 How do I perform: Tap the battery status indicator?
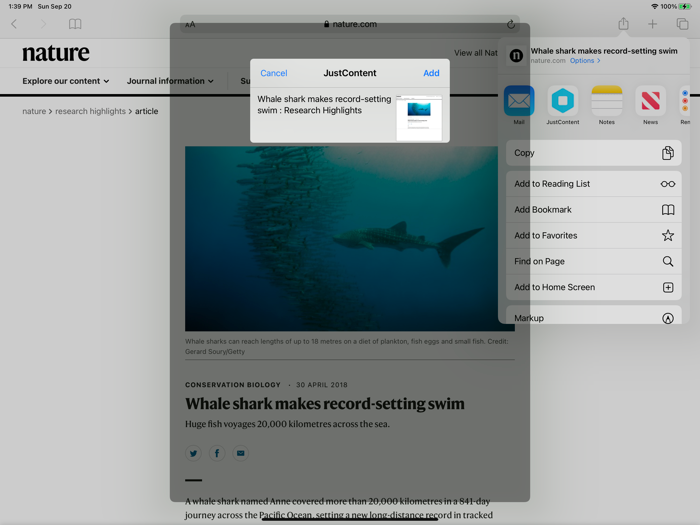684,6
